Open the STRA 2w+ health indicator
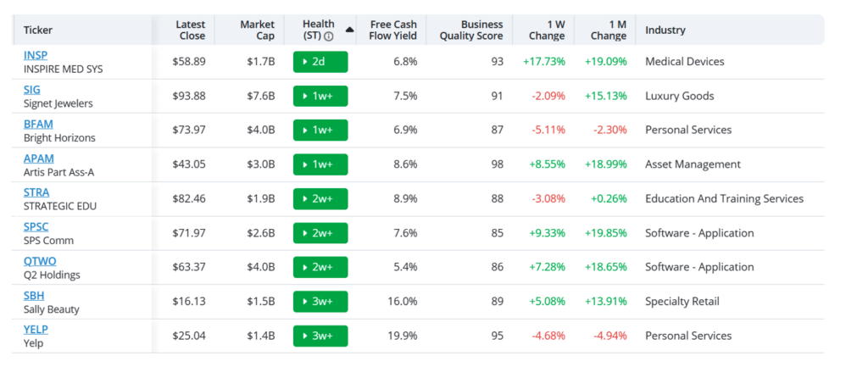 (320, 198)
